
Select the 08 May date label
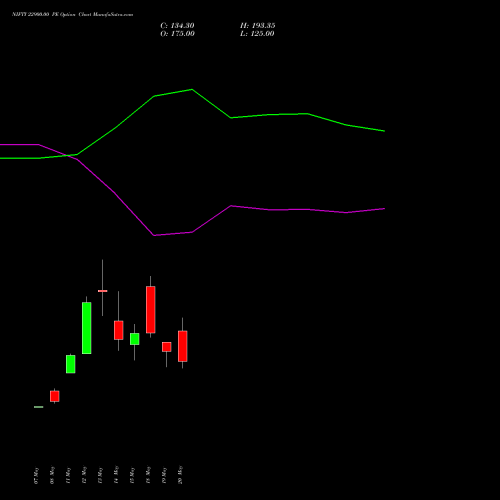pyautogui.click(x=52, y=475)
